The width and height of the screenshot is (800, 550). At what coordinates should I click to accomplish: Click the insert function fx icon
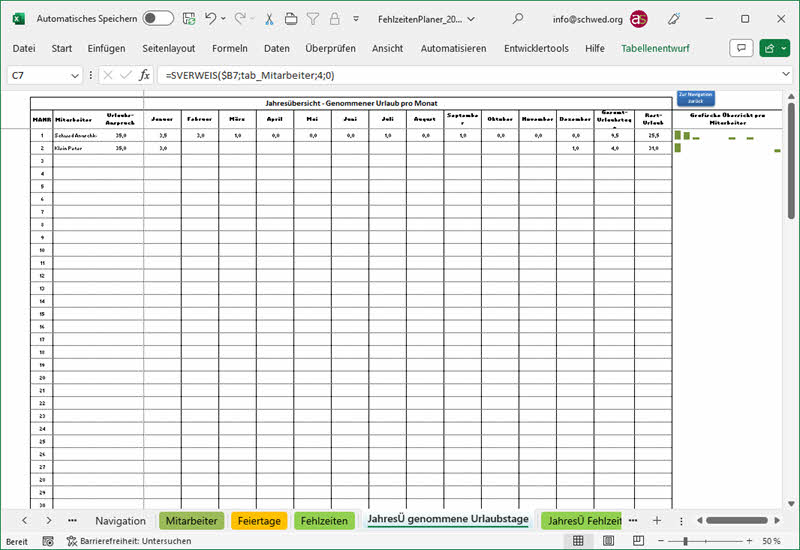click(144, 75)
